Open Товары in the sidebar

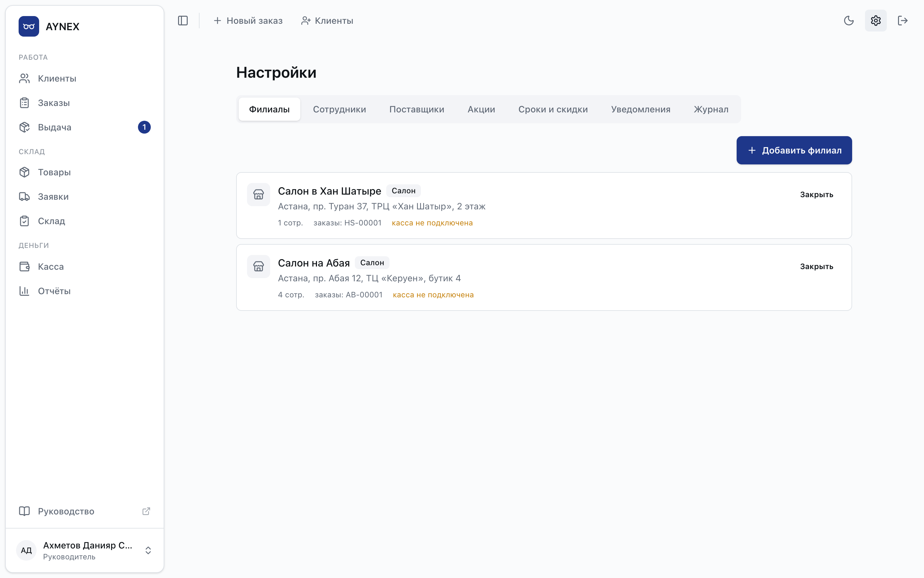85,172
